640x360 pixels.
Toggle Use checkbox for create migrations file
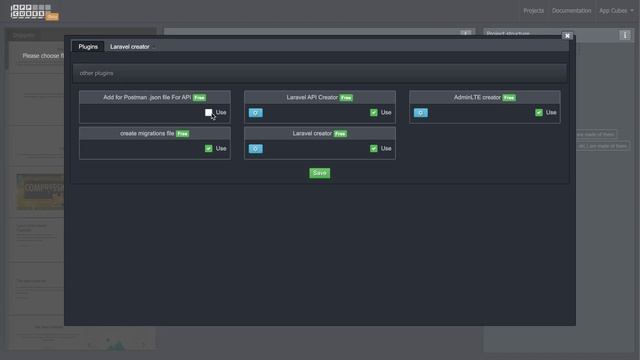[x=209, y=149]
